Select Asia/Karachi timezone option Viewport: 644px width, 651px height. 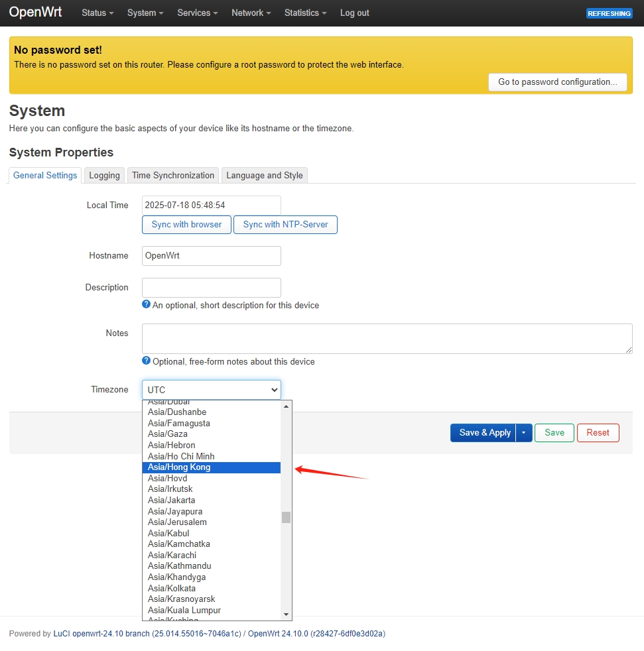pyautogui.click(x=212, y=555)
